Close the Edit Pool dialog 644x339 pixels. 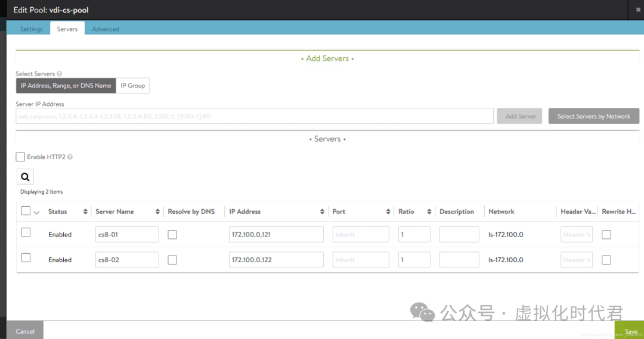tap(638, 10)
